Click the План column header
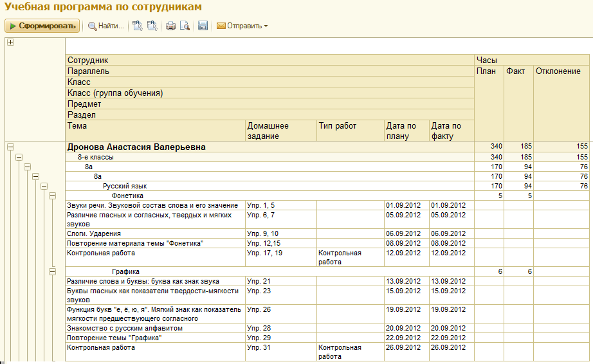593x364 pixels. pos(486,71)
